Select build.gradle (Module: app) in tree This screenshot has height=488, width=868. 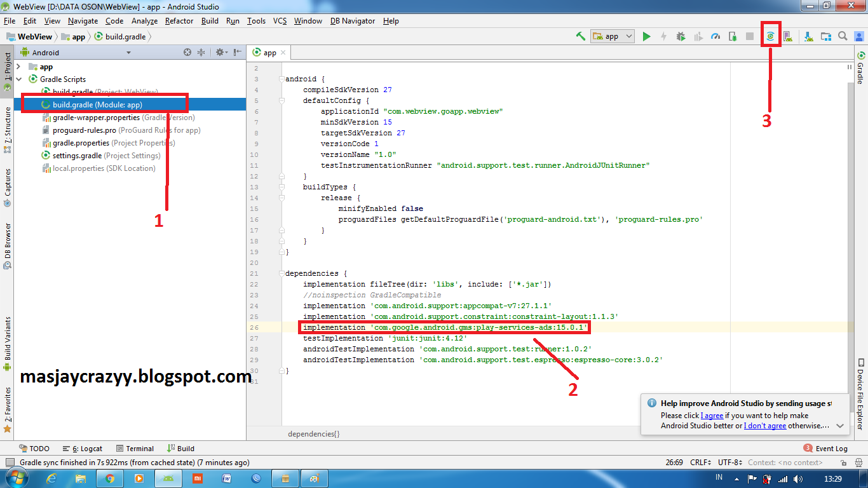130,105
